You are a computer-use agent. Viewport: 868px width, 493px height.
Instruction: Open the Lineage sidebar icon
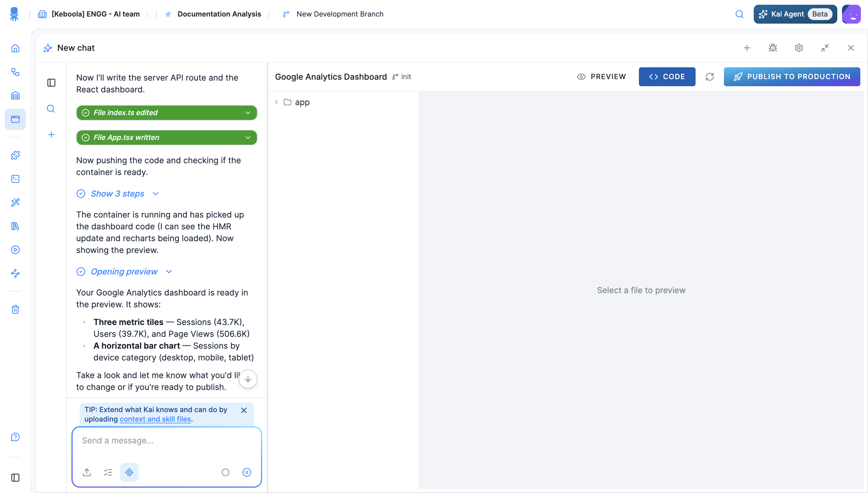15,273
